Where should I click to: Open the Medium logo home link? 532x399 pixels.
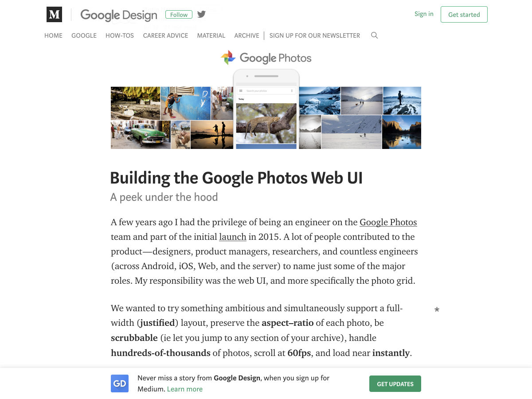tap(54, 15)
